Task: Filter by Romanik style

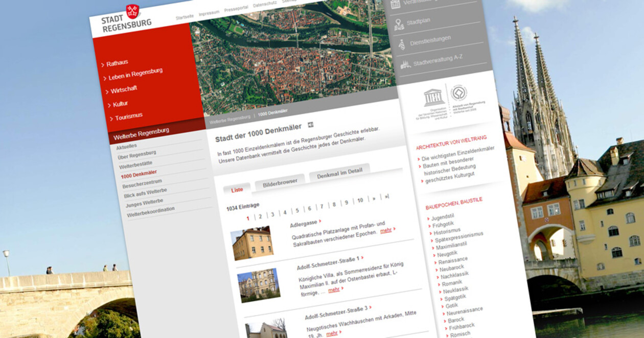Action: click(452, 283)
